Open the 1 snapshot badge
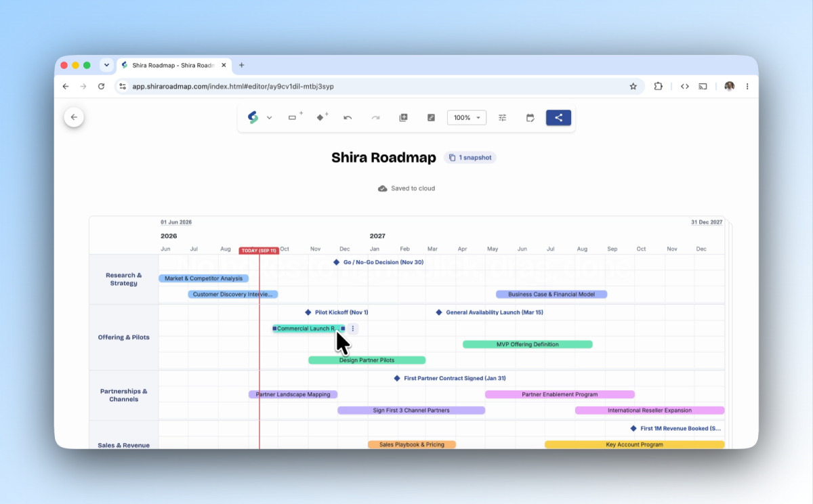 pos(470,158)
